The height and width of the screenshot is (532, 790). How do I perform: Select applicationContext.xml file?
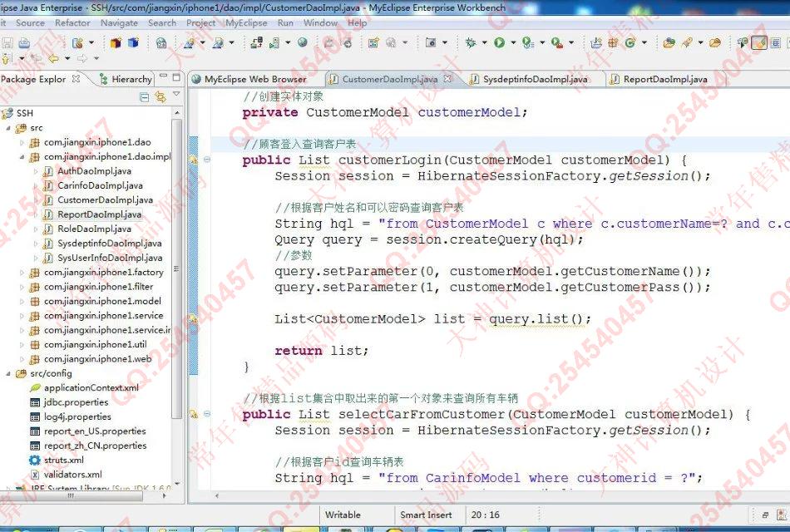(91, 388)
